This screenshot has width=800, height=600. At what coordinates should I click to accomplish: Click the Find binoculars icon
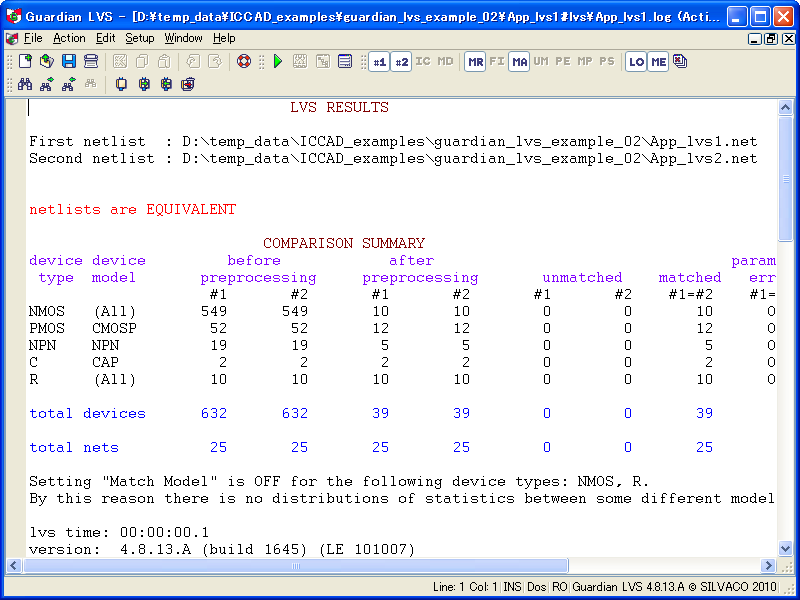(x=24, y=84)
